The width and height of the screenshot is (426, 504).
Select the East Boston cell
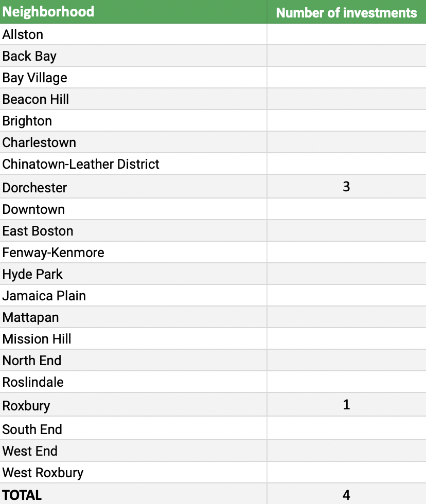click(38, 231)
